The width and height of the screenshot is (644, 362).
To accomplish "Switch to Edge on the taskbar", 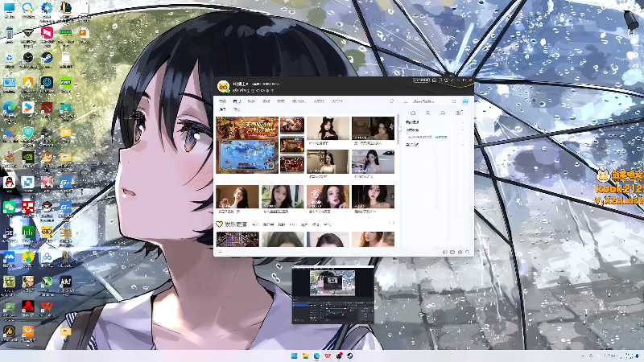I will pyautogui.click(x=316, y=356).
